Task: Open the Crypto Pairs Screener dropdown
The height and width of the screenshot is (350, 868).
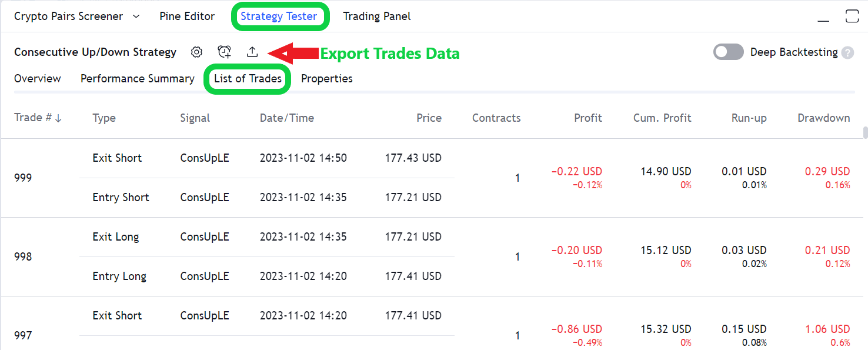Action: [x=77, y=16]
